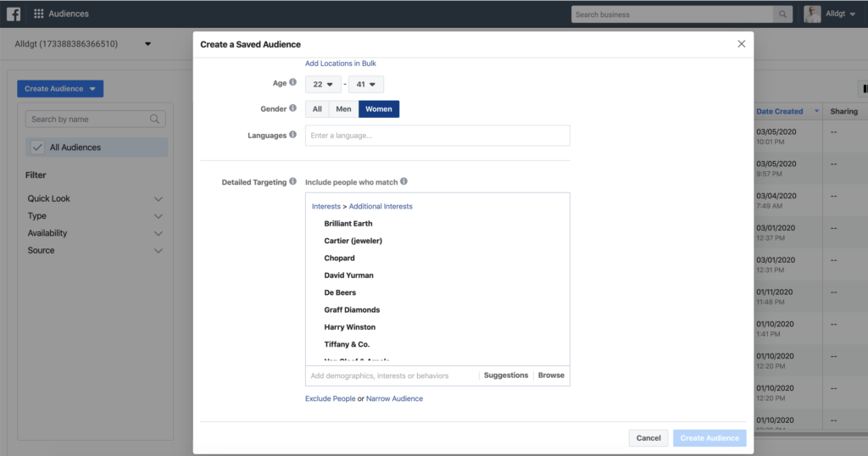Click the Narrow Audience link
Screen dimensions: 868x456
click(394, 398)
